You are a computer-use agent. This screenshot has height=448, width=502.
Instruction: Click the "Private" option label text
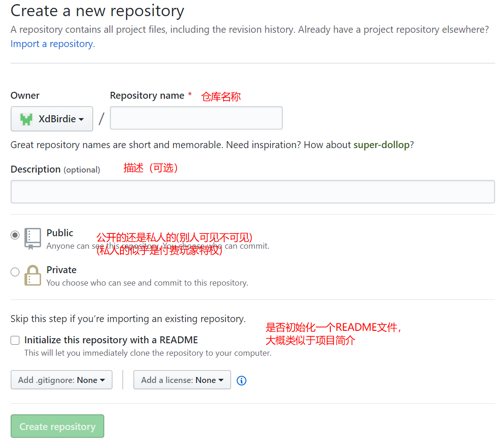pos(62,269)
